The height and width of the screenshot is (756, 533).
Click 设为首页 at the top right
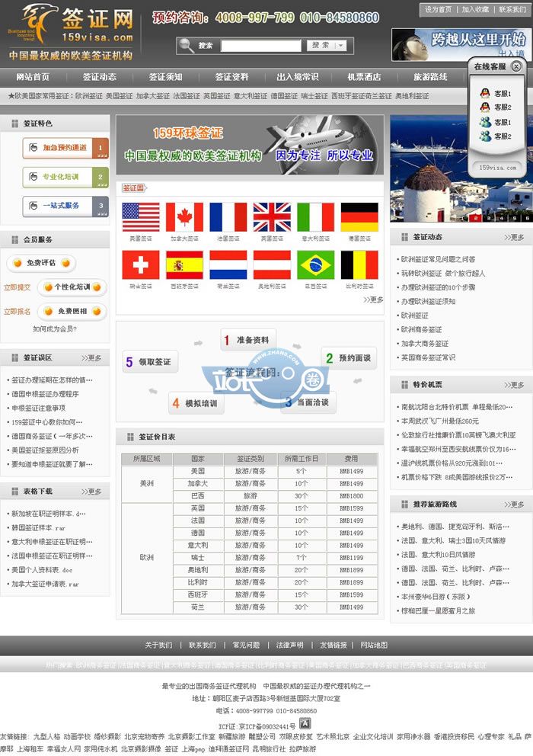438,9
